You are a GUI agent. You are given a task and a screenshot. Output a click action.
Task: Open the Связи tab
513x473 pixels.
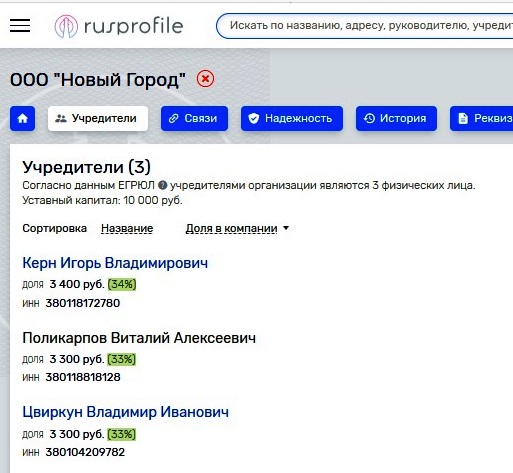(194, 118)
